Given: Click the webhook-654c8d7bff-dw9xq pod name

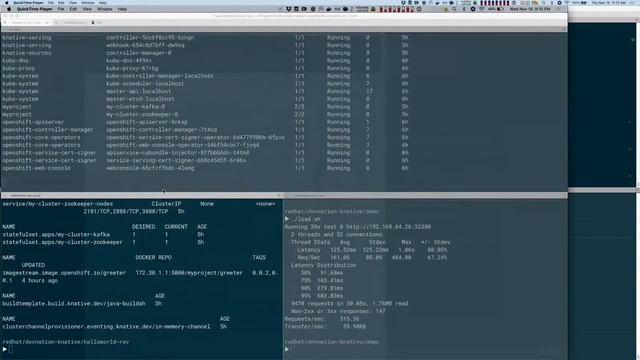Looking at the screenshot, I should [x=145, y=45].
